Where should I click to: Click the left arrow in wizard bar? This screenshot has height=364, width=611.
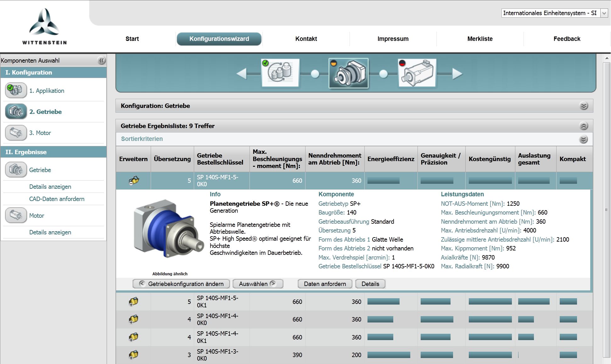click(x=242, y=74)
